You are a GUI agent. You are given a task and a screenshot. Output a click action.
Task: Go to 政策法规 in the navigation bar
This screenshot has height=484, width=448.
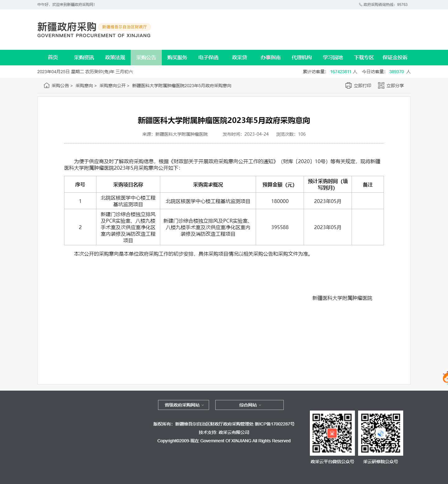coord(115,58)
